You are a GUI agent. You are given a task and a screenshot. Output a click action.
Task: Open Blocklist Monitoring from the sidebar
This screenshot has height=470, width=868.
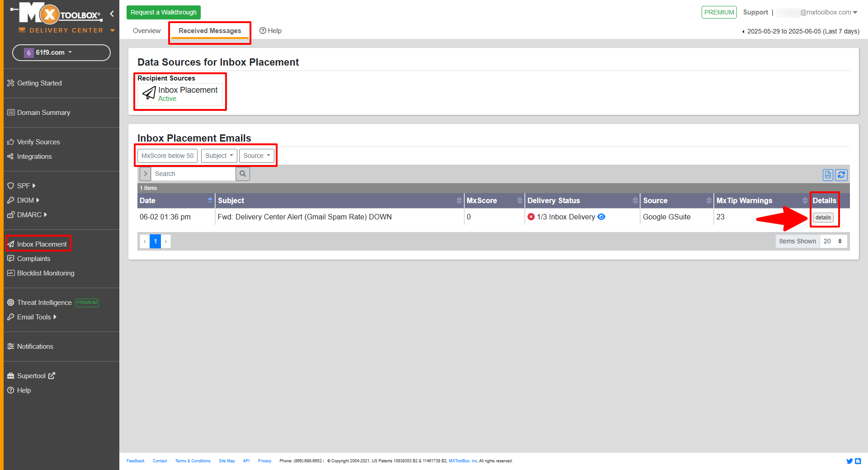click(x=45, y=273)
